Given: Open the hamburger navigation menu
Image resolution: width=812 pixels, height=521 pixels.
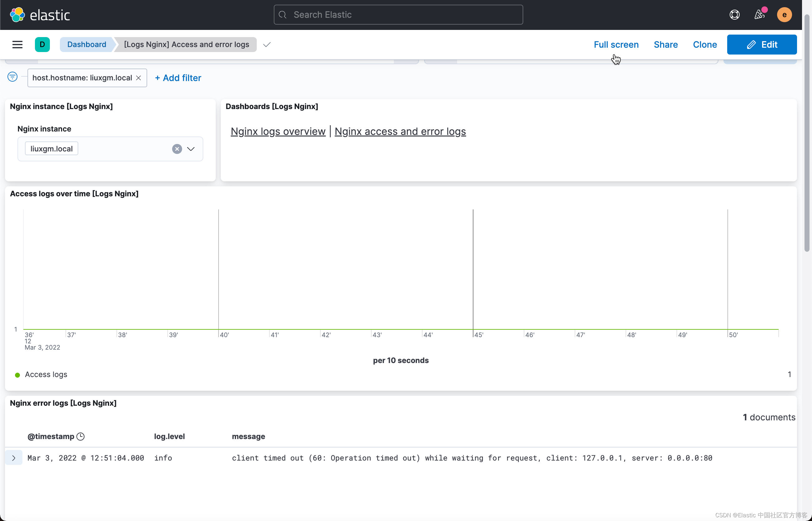Looking at the screenshot, I should [x=17, y=44].
